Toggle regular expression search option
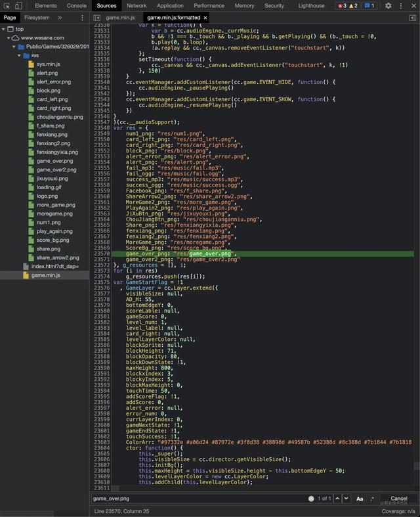420x517 pixels. click(372, 499)
